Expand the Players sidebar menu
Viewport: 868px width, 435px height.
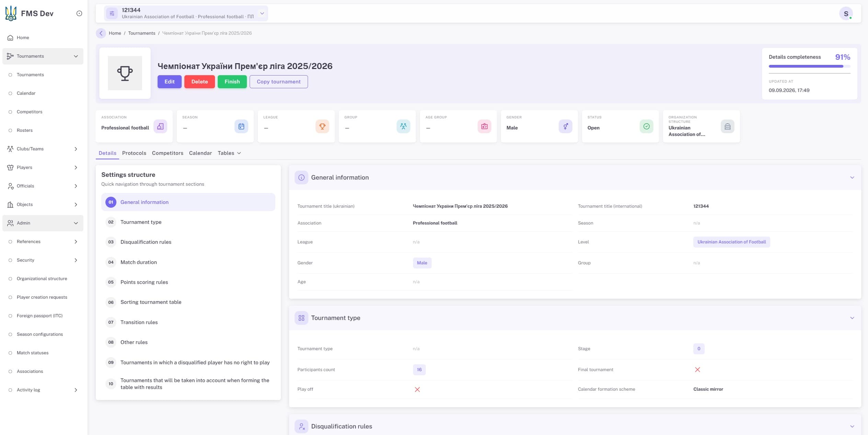[x=43, y=168]
